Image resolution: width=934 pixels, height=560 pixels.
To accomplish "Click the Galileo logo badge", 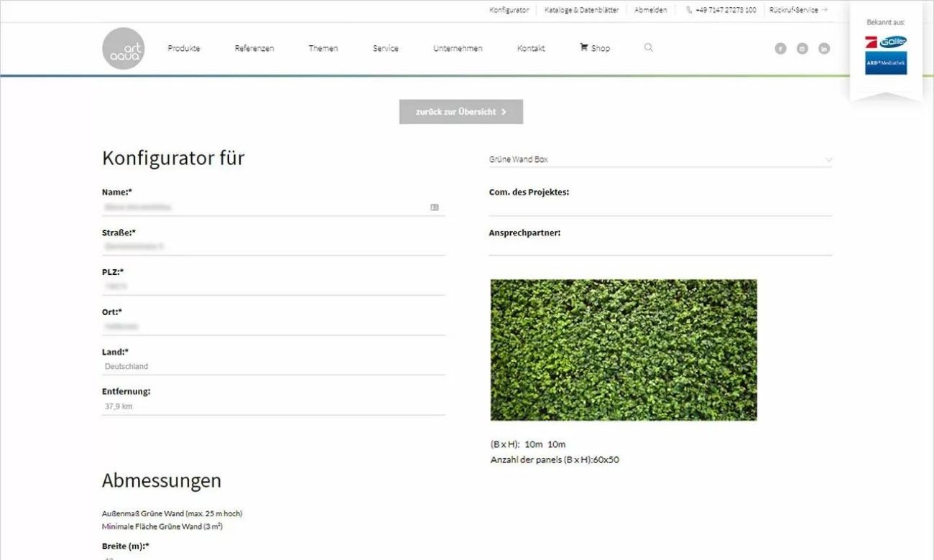I will pos(885,42).
